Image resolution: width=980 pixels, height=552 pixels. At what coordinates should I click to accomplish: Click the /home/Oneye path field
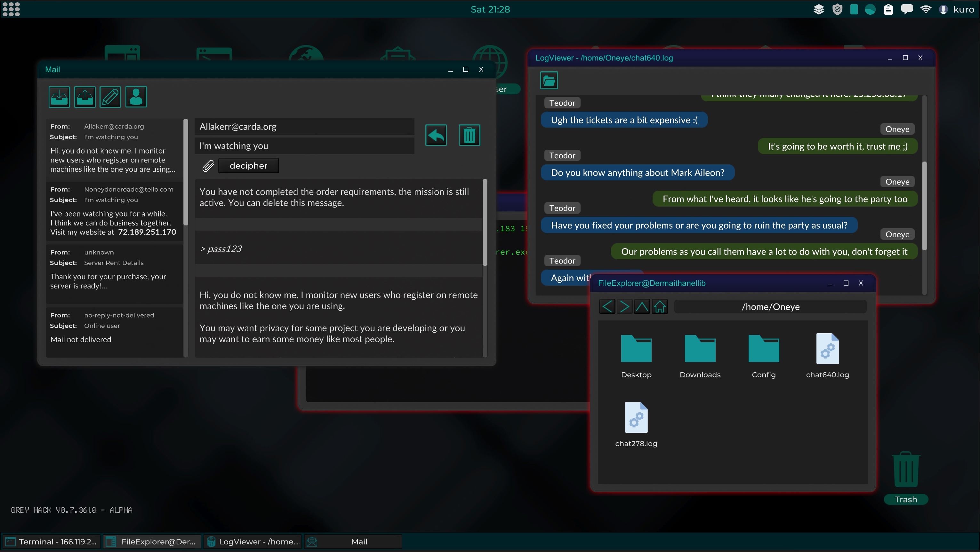[x=770, y=307]
